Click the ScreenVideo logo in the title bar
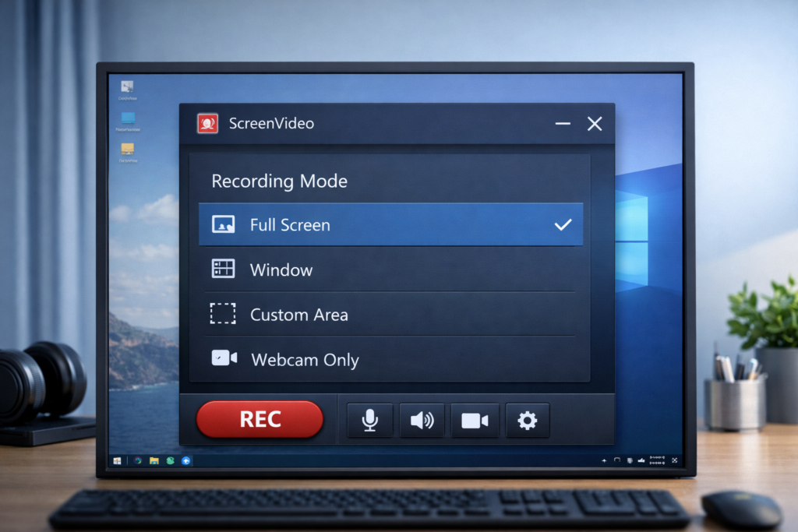 207,123
